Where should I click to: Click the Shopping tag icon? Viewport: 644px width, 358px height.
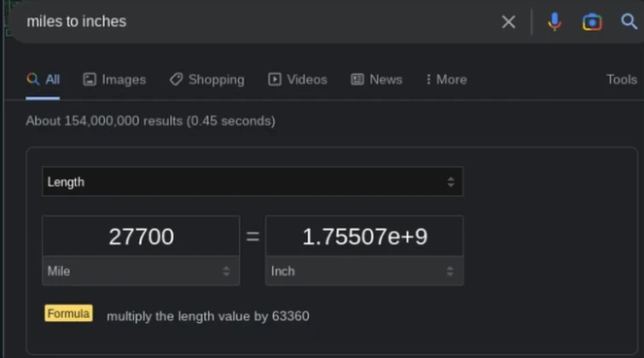176,79
